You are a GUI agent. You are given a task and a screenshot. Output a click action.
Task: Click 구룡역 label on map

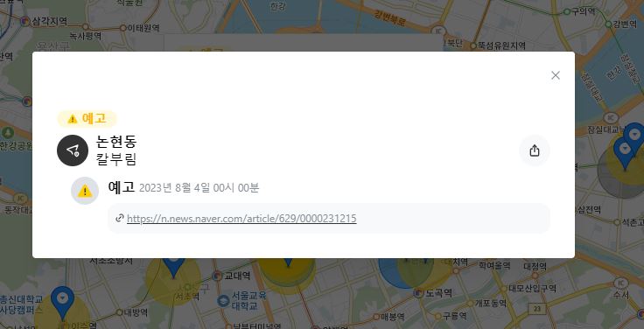point(454,316)
